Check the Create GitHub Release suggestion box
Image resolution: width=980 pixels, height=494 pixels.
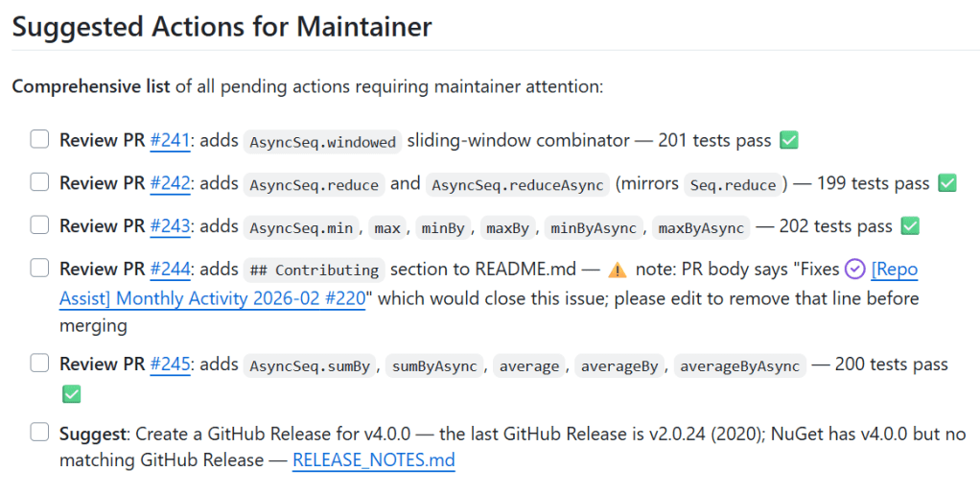tap(39, 433)
